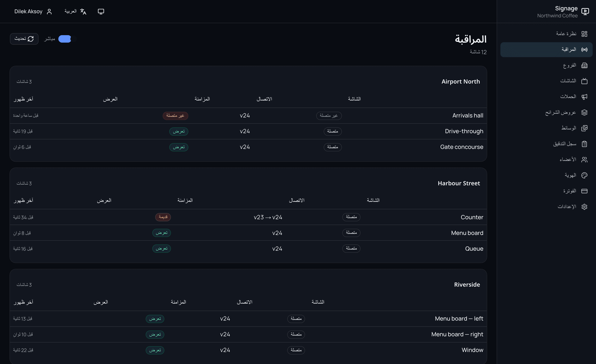
Task: Open the Screens TV icon
Action: (584, 81)
